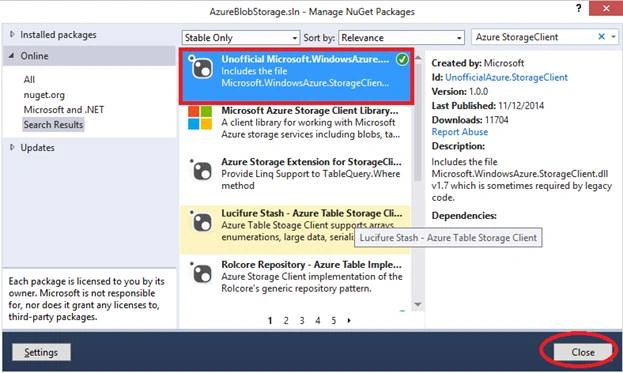Expand the Installed packages section
Viewport: 623px width, 373px height.
[x=12, y=35]
